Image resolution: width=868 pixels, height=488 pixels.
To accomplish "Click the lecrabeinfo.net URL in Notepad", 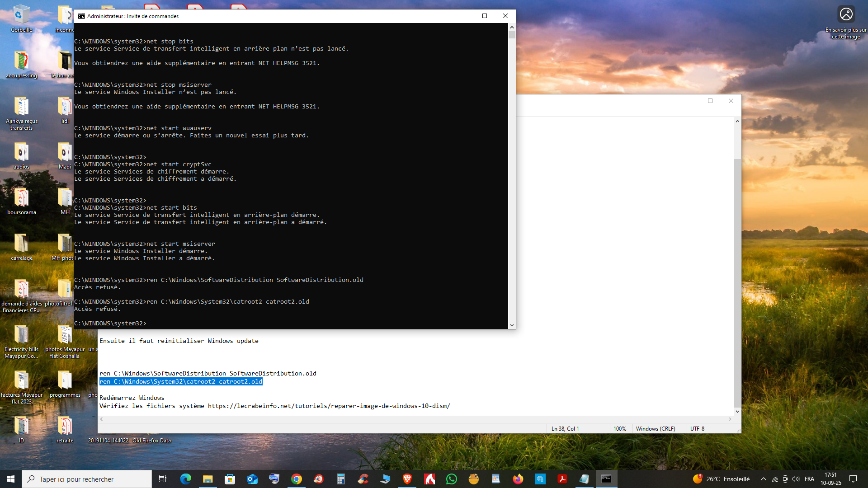I will (329, 406).
